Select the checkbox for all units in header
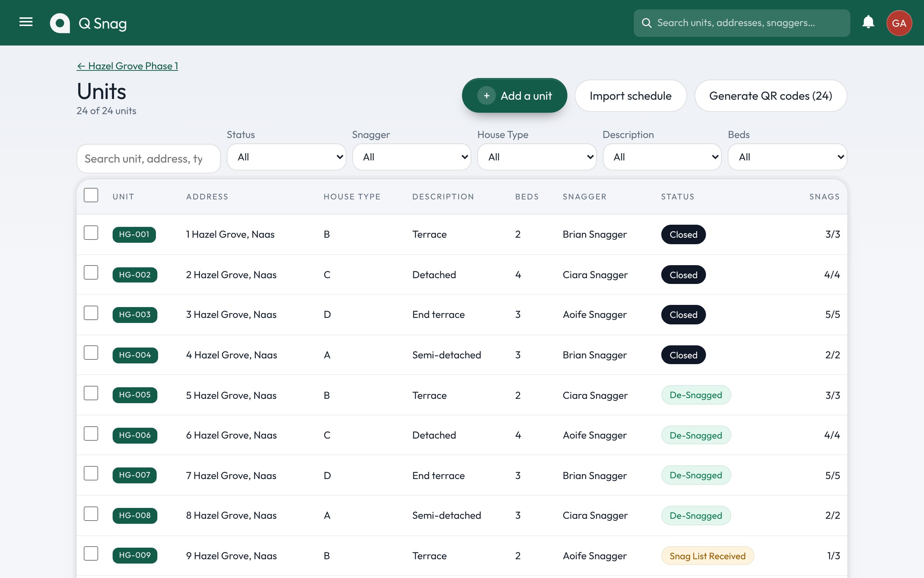Screen dimensions: 924x578 (x=91, y=195)
